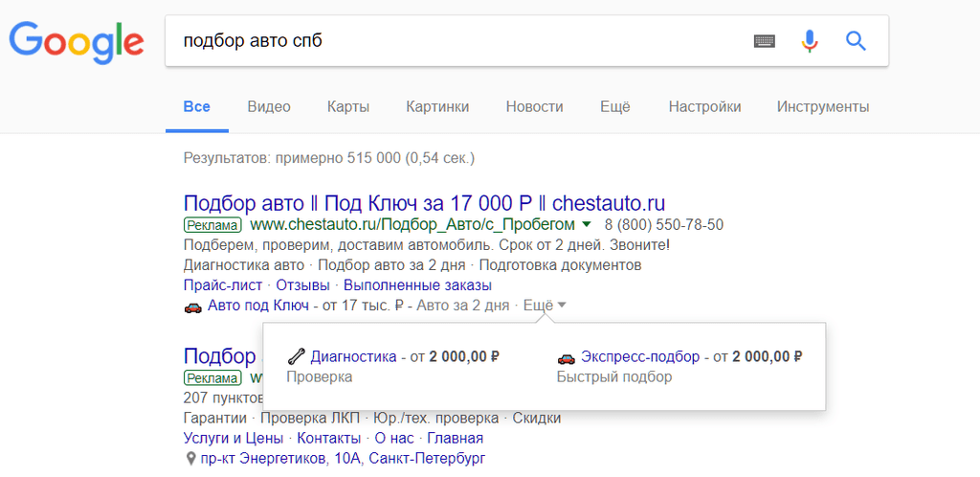The width and height of the screenshot is (980, 477).
Task: Select the Все tab
Action: [197, 107]
